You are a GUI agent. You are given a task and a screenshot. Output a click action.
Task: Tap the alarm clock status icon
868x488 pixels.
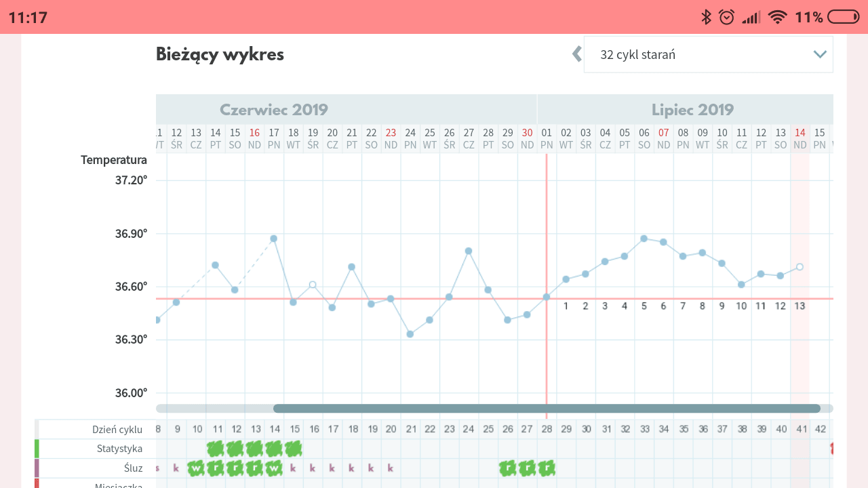coord(727,17)
